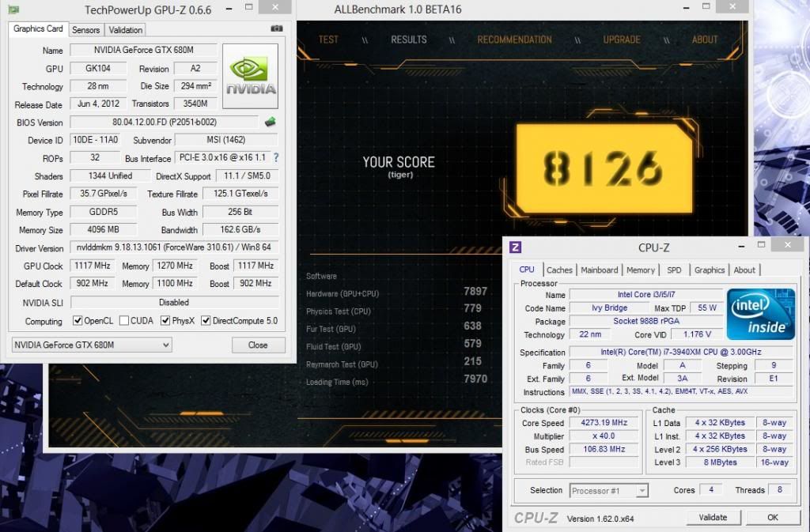Click the Memory Size 4096 MB value
This screenshot has width=810, height=532.
[x=104, y=229]
